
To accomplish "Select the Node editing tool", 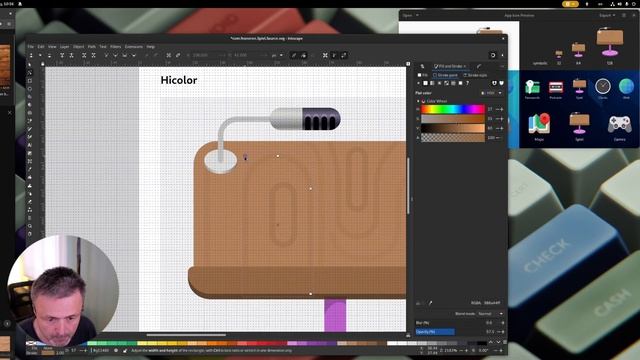I will (x=30, y=73).
